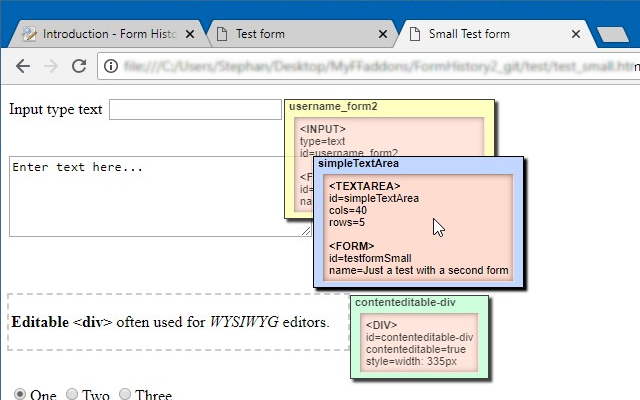Click the username_form2 tooltip title
This screenshot has width=640, height=400.
[333, 107]
